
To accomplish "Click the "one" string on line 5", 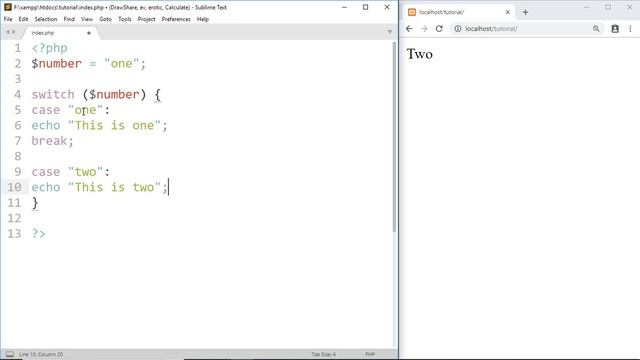I will 85,110.
